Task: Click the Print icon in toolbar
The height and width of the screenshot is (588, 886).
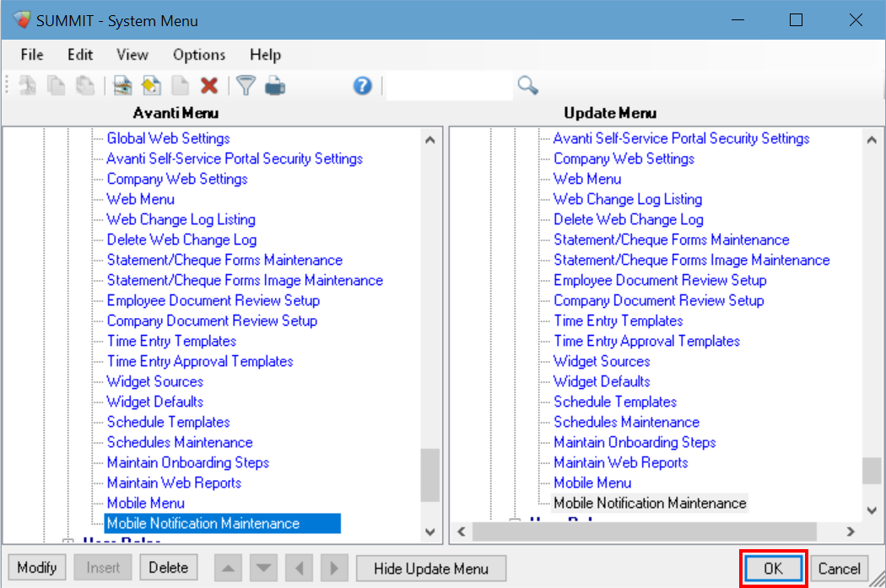Action: tap(275, 86)
